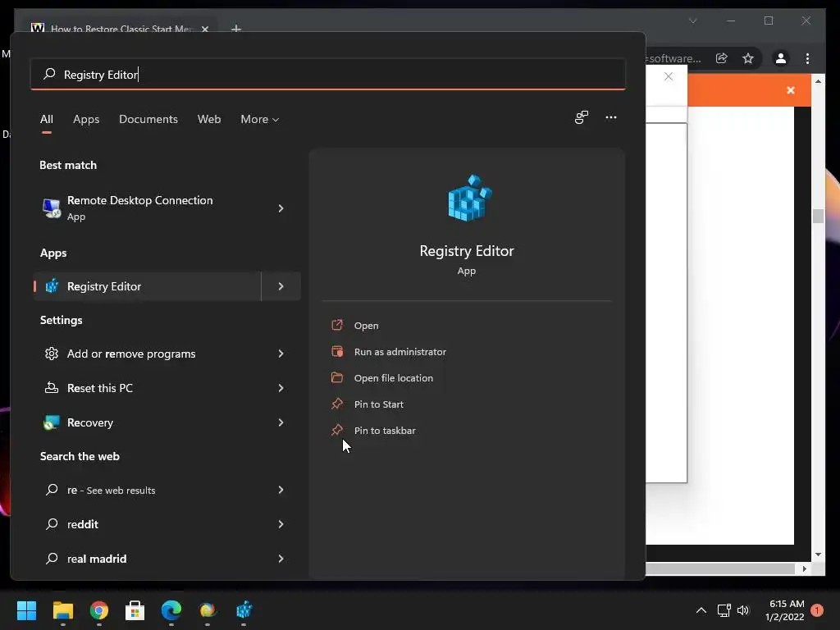This screenshot has height=630, width=840.
Task: Open the search feedback/options icon
Action: click(x=582, y=117)
